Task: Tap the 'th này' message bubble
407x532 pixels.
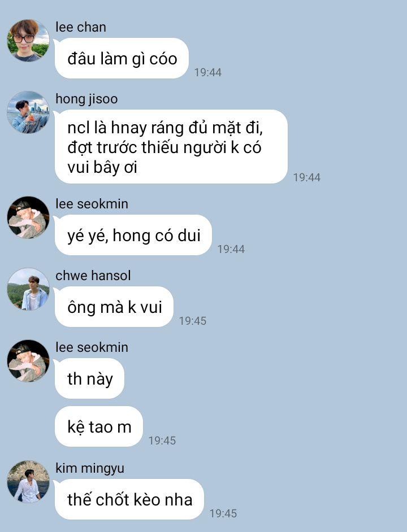Action: pos(90,378)
